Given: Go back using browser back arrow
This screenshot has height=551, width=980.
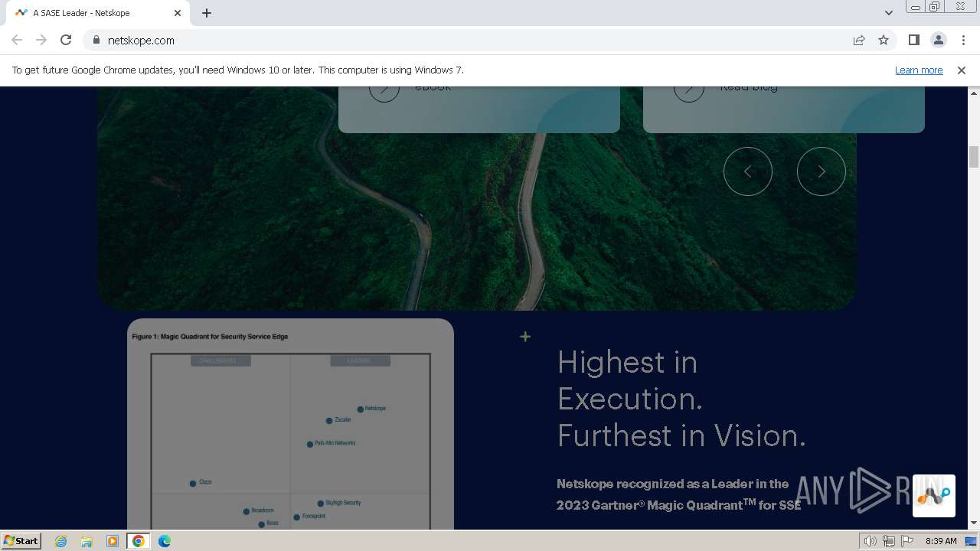Looking at the screenshot, I should (x=17, y=40).
